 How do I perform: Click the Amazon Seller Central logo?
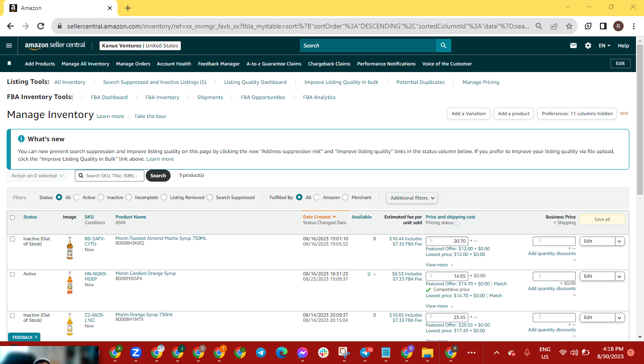click(x=55, y=45)
